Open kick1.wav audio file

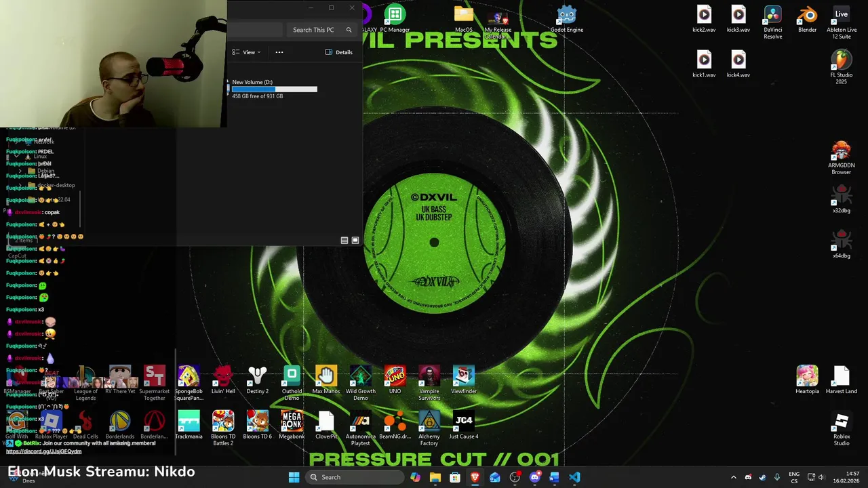coord(704,64)
